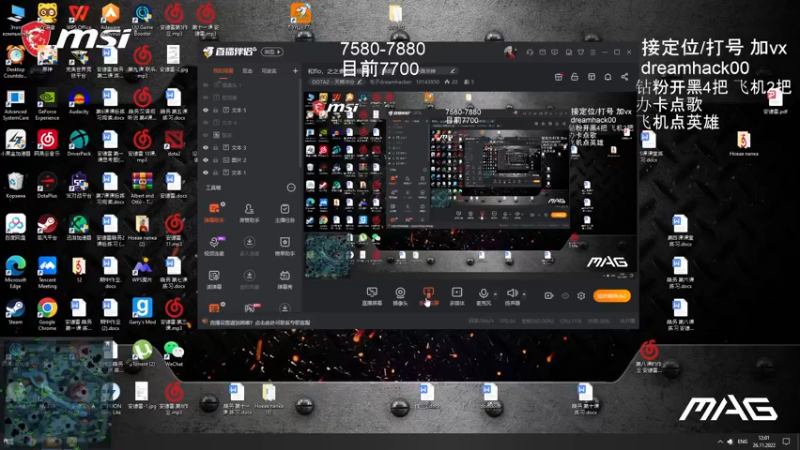Show hidden system tray icons
This screenshot has width=800, height=450.
click(x=720, y=441)
